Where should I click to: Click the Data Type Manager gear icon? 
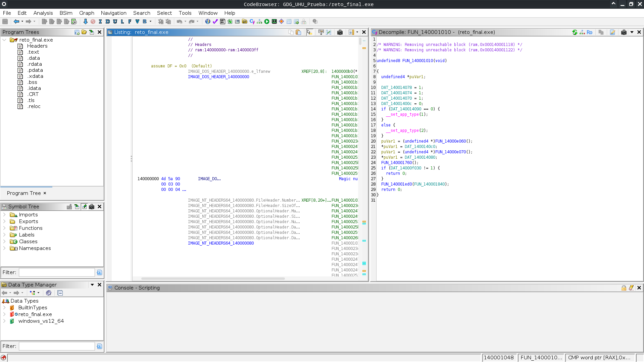[49, 293]
